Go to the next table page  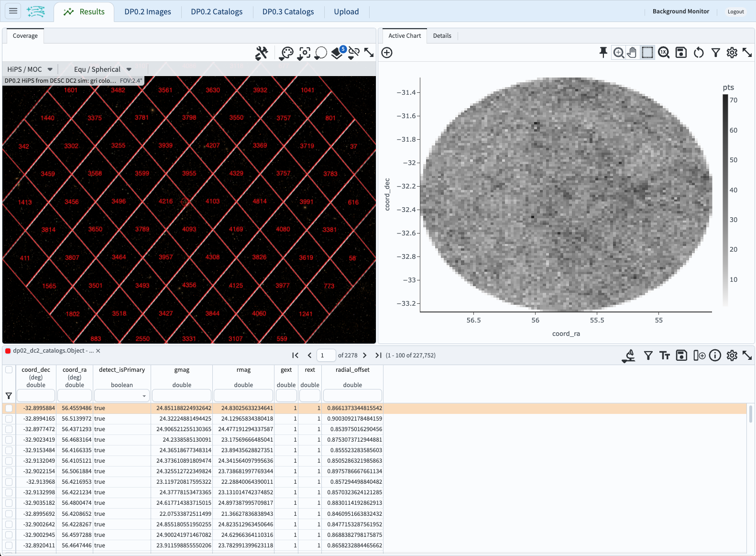coord(365,356)
